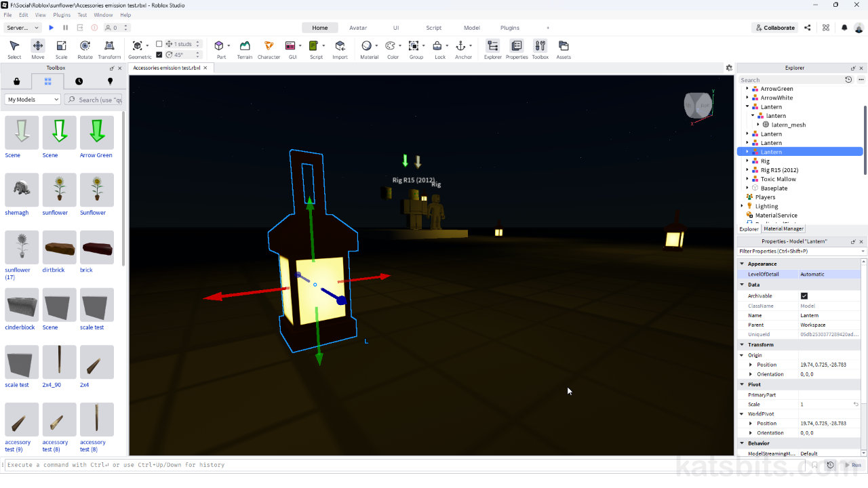This screenshot has height=488, width=868.
Task: Toggle the Archivable checkbox
Action: tap(804, 296)
